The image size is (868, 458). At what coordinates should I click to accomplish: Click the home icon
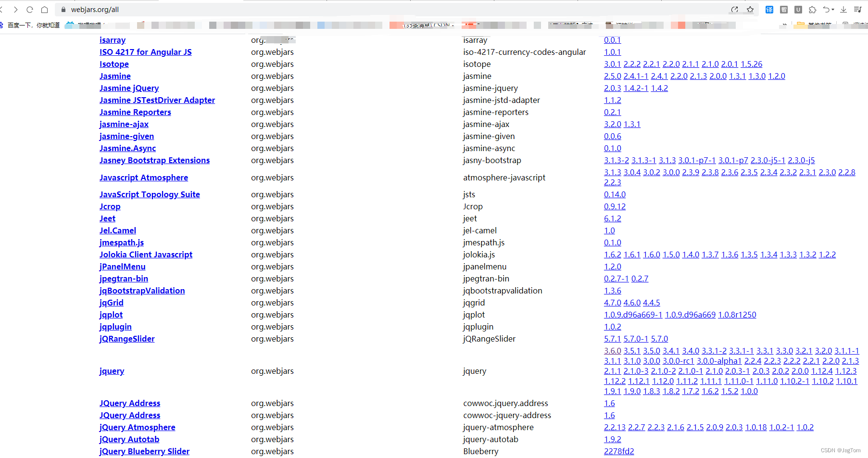click(44, 9)
